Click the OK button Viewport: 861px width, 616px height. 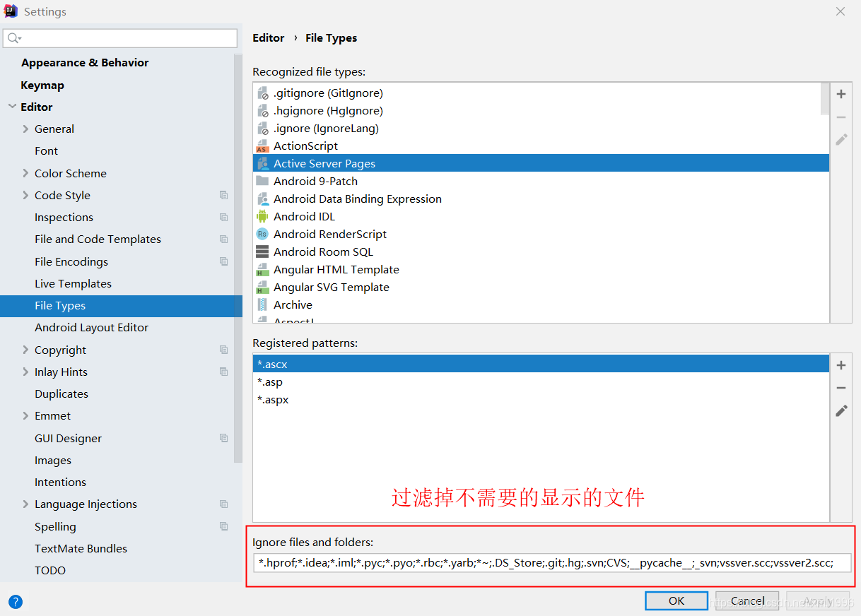pos(676,600)
